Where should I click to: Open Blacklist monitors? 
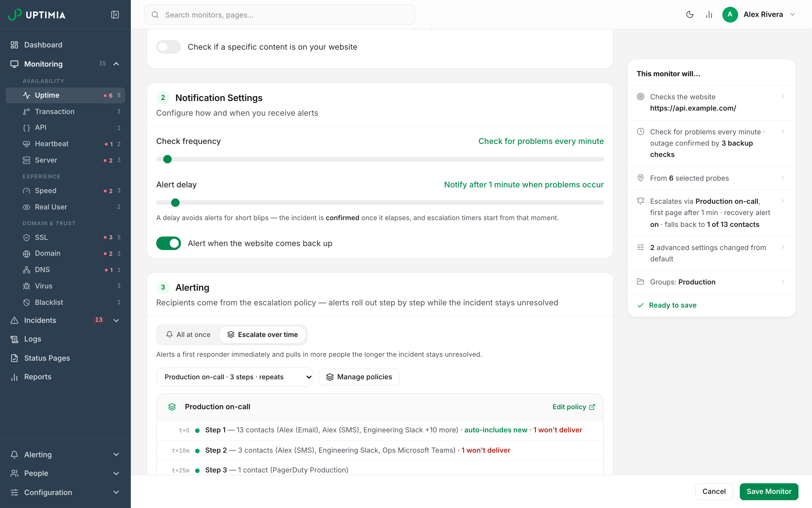tap(65, 302)
